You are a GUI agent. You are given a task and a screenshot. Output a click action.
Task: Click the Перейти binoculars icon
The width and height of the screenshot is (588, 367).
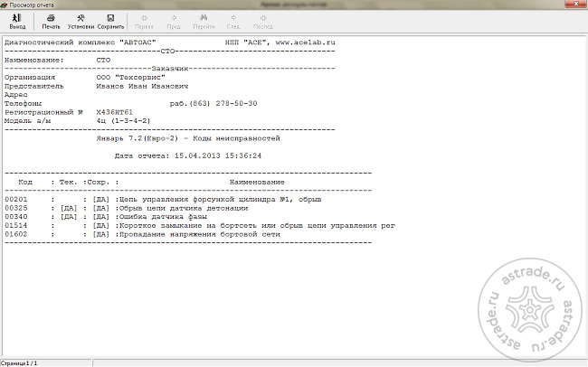[x=204, y=22]
